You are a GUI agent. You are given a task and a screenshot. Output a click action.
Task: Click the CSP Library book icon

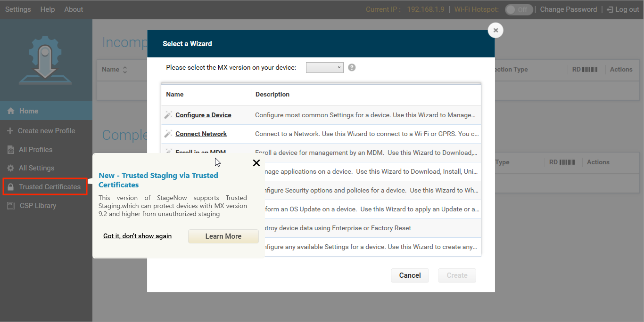[x=10, y=206]
